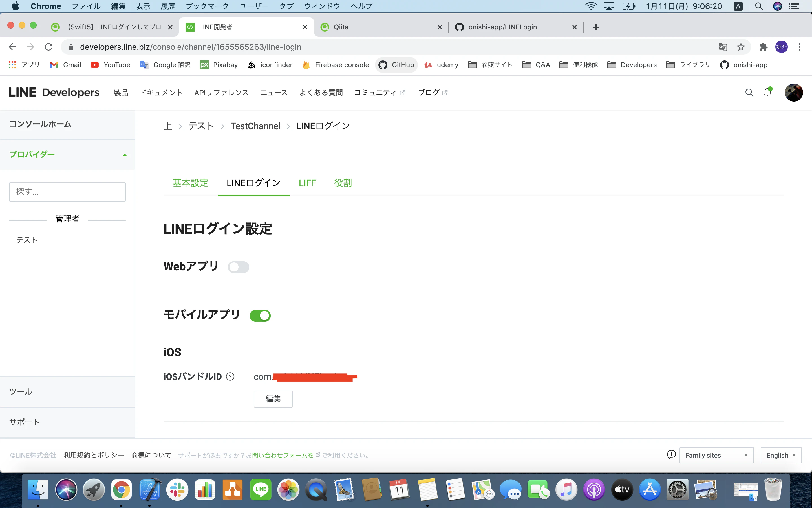Select the テスト provider in sidebar
Viewport: 812px width, 508px height.
27,240
